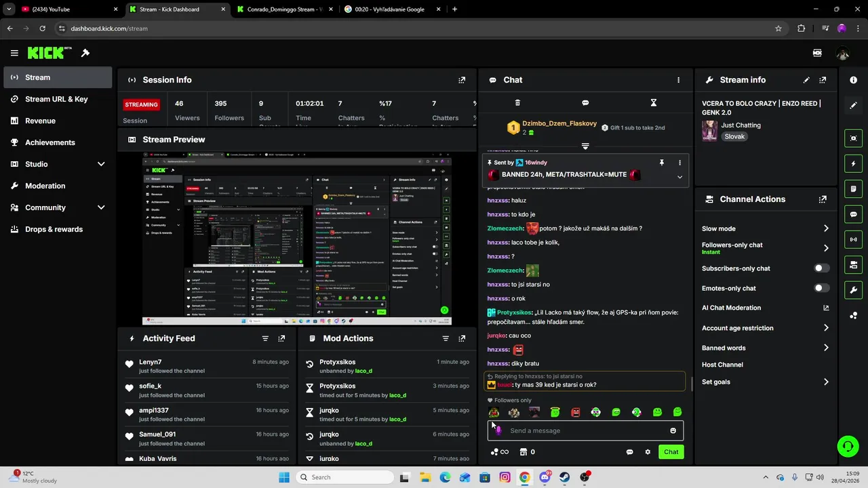Open pinned message three-dot options
This screenshot has width=868, height=488.
pyautogui.click(x=679, y=163)
